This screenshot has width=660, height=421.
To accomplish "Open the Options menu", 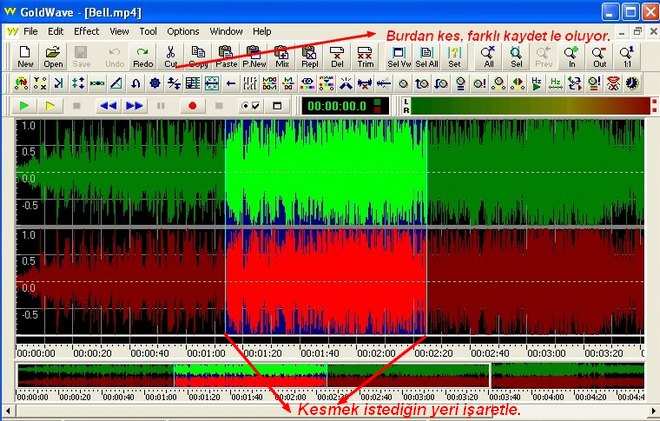I will click(183, 32).
